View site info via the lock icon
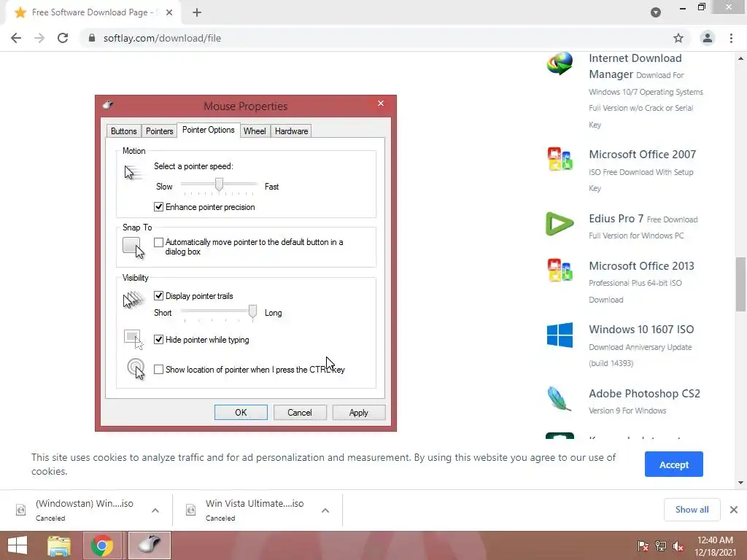 click(x=92, y=38)
